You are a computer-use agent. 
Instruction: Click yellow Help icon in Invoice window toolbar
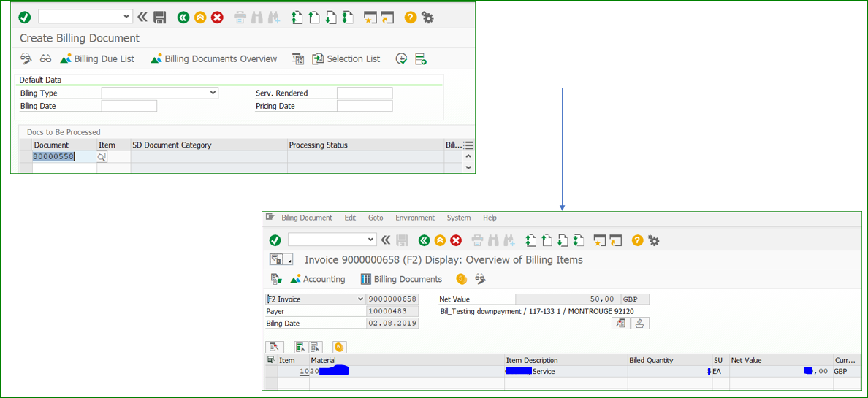pos(637,240)
